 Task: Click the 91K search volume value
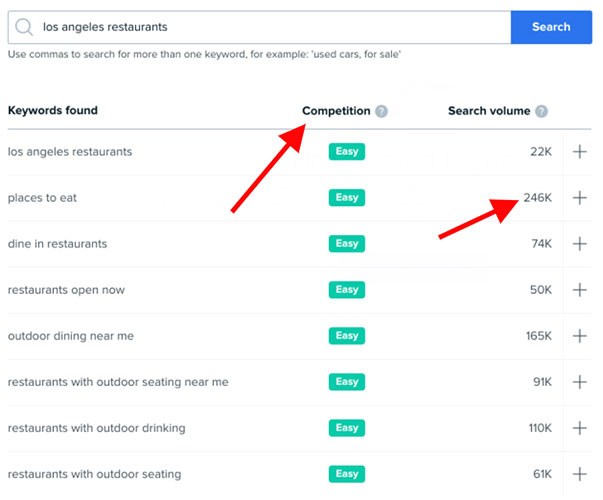point(542,382)
